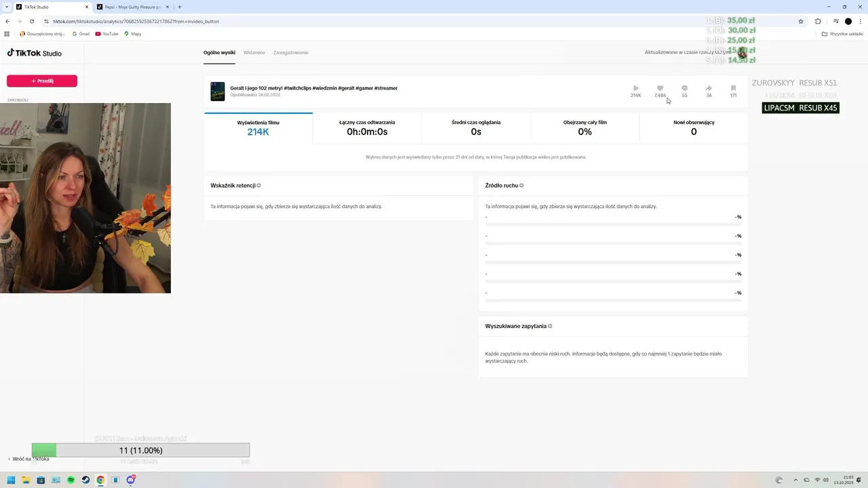Click the Prześlij upload button
Image resolution: width=868 pixels, height=488 pixels.
coord(42,81)
